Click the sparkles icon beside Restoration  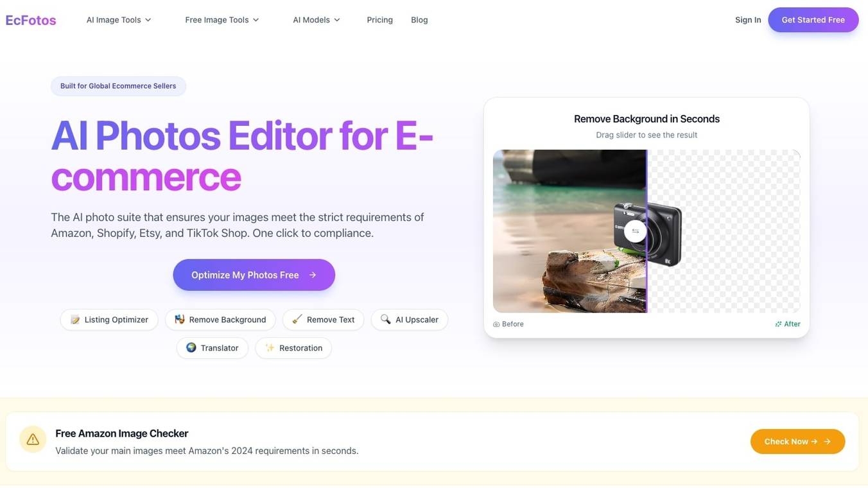pyautogui.click(x=269, y=347)
